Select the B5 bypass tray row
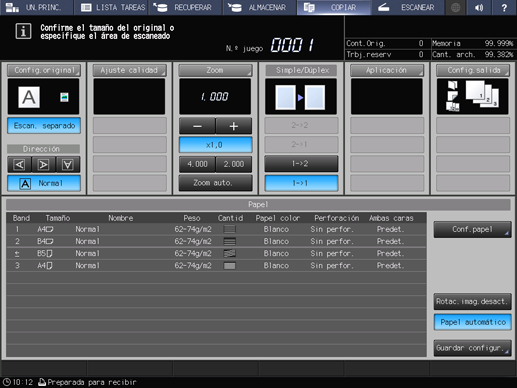 tap(216, 254)
